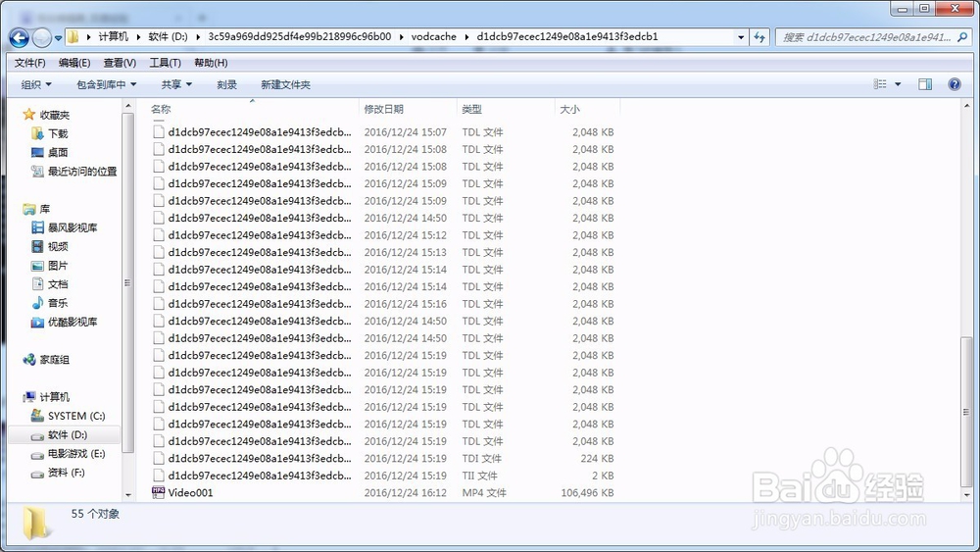
Task: Open the 资料 (F:) drive
Action: (x=66, y=472)
